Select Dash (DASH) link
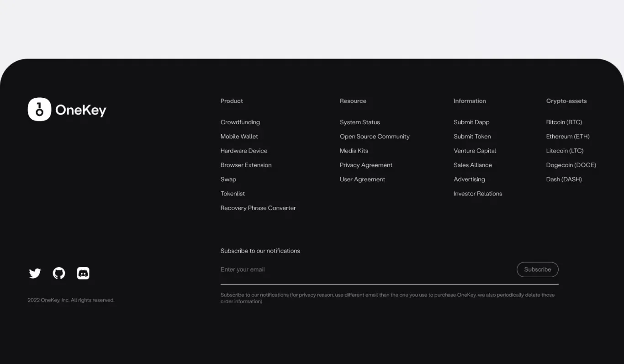The height and width of the screenshot is (364, 624). click(x=564, y=179)
